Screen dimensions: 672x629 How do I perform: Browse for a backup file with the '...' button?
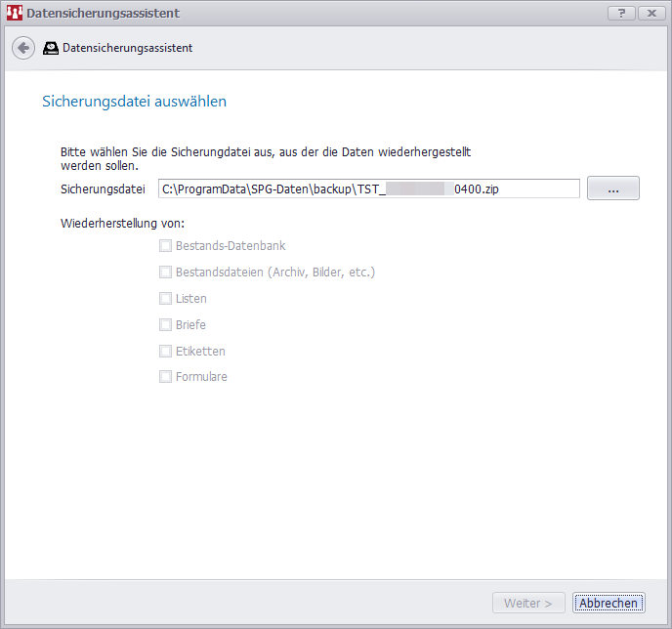point(612,189)
